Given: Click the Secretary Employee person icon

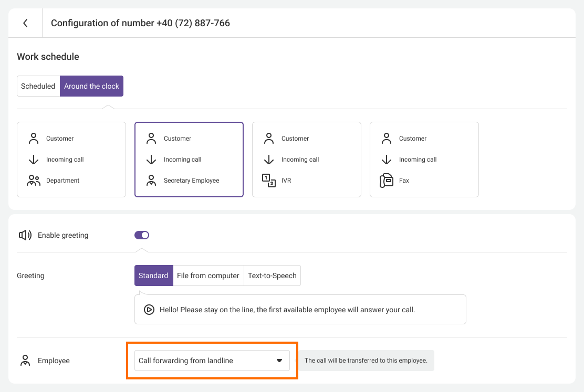Looking at the screenshot, I should [x=151, y=181].
